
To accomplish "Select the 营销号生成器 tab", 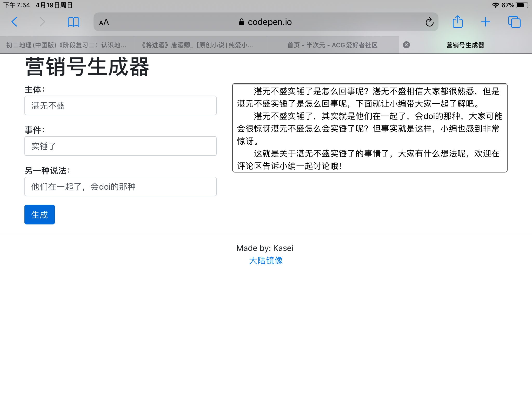I will click(x=465, y=45).
